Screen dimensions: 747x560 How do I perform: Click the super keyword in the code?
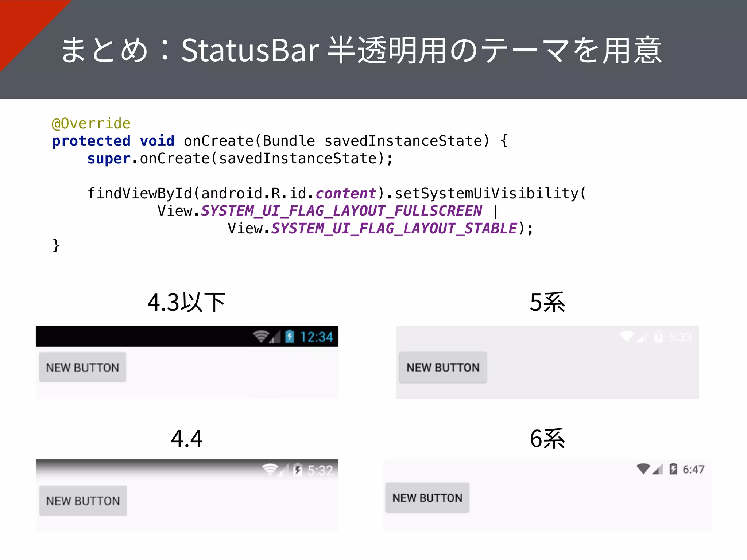pos(109,159)
